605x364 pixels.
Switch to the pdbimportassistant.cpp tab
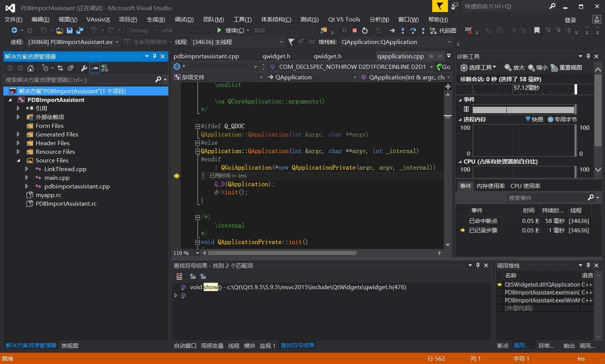coord(206,56)
